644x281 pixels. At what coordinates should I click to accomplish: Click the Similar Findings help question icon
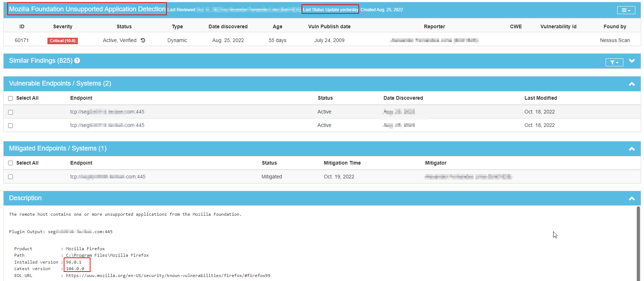[77, 61]
